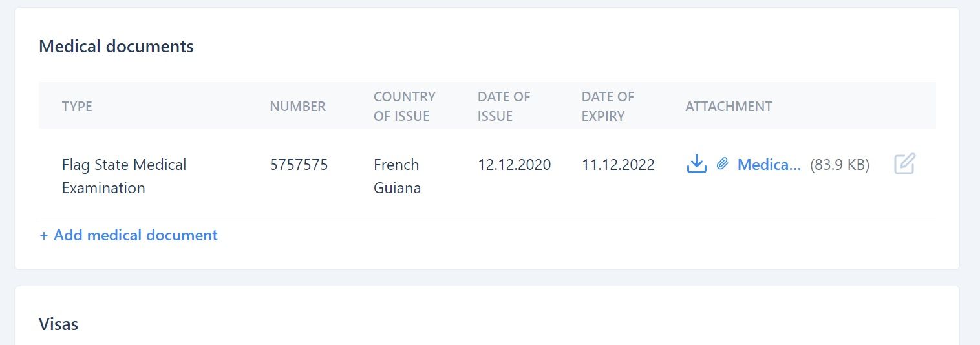980x345 pixels.
Task: Add medical document
Action: coord(129,235)
